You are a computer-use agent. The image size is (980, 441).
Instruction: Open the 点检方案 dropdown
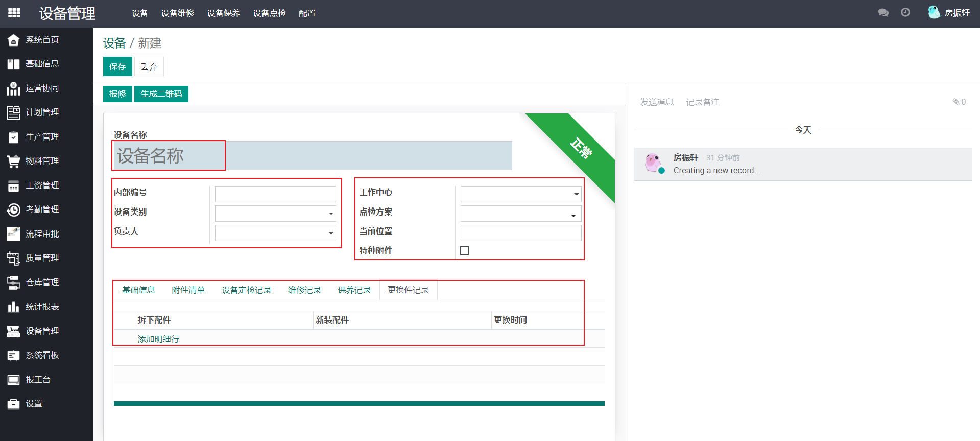pyautogui.click(x=573, y=215)
